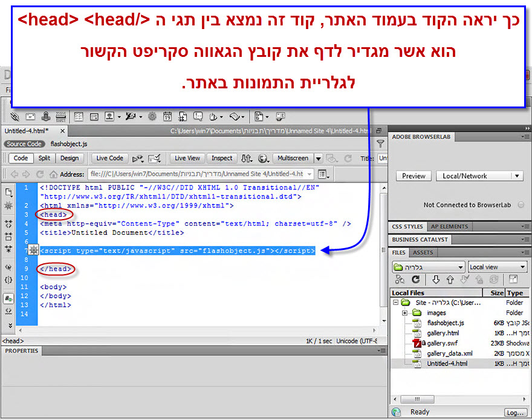The height and width of the screenshot is (420, 532).
Task: Open the Local view dropdown
Action: tap(498, 267)
